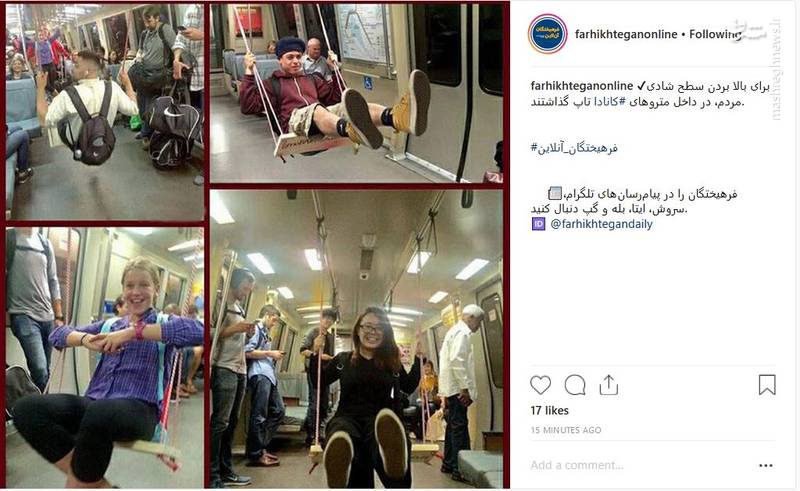Screen dimensions: 800x491
Task: Click photo of man swinging in maroon hoodie
Action: [x=356, y=93]
